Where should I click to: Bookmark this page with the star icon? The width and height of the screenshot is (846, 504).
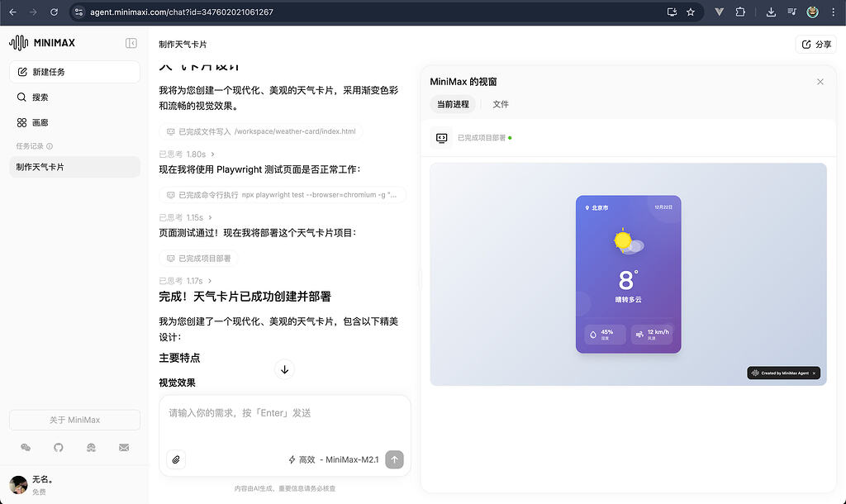691,12
